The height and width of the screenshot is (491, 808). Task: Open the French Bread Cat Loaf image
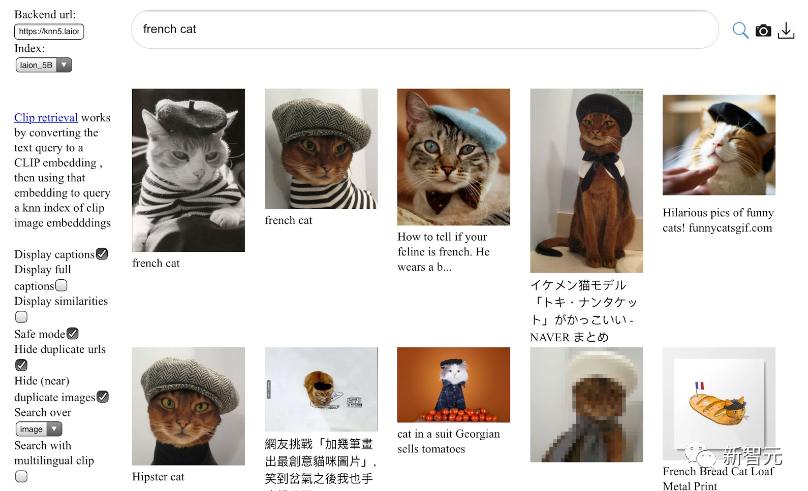tap(718, 404)
